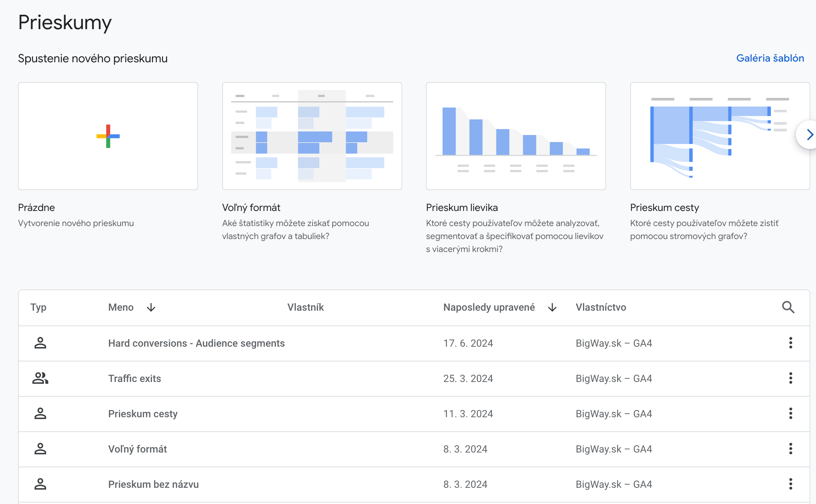Sort by Naposledy upravené arrow
Image resolution: width=816 pixels, height=504 pixels.
552,307
